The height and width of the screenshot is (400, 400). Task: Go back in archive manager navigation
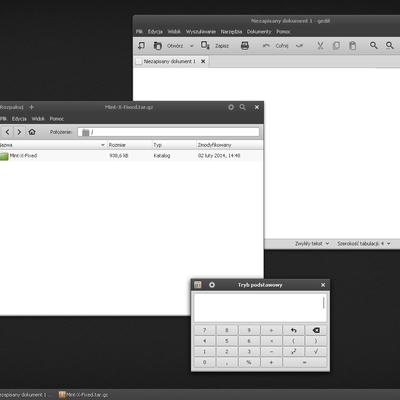pos(7,132)
